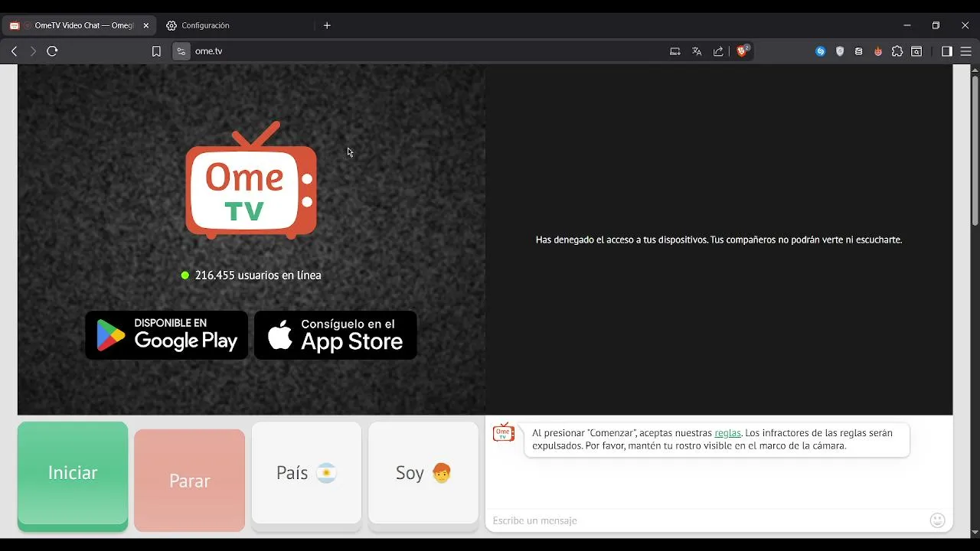This screenshot has width=980, height=551.
Task: Open a new tab with plus button
Action: pos(327,25)
